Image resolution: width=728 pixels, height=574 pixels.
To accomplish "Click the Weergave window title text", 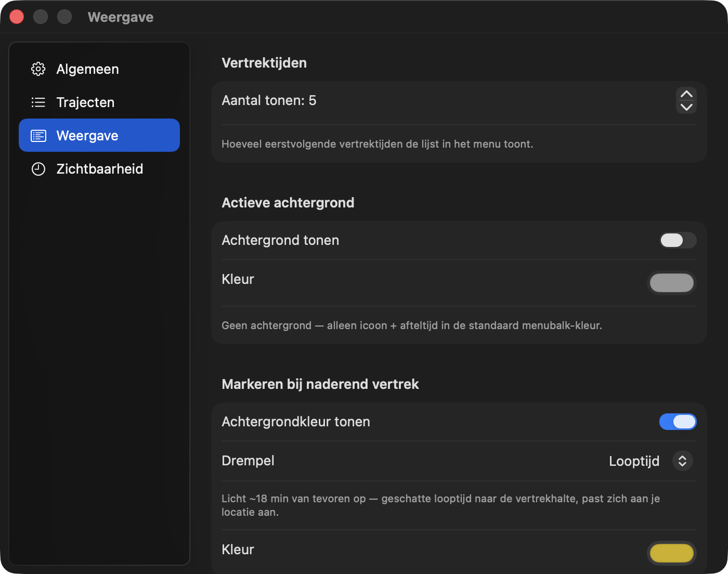I will [121, 17].
